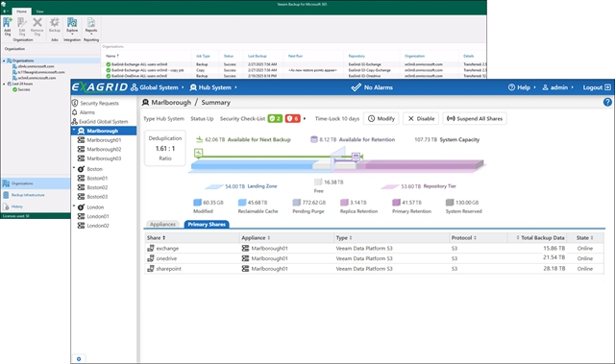This screenshot has height=364, width=615.
Task: Open Backup Infrastructure view in Veeam
Action: pyautogui.click(x=36, y=195)
